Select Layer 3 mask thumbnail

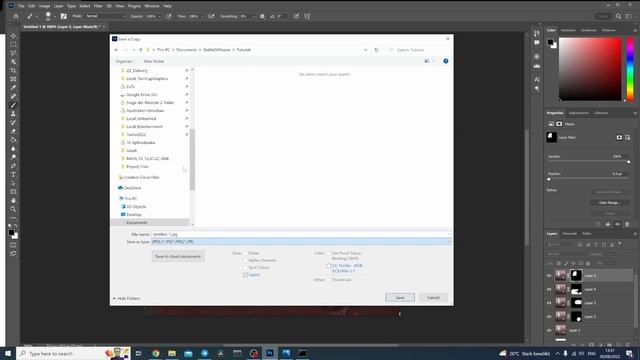tap(576, 303)
